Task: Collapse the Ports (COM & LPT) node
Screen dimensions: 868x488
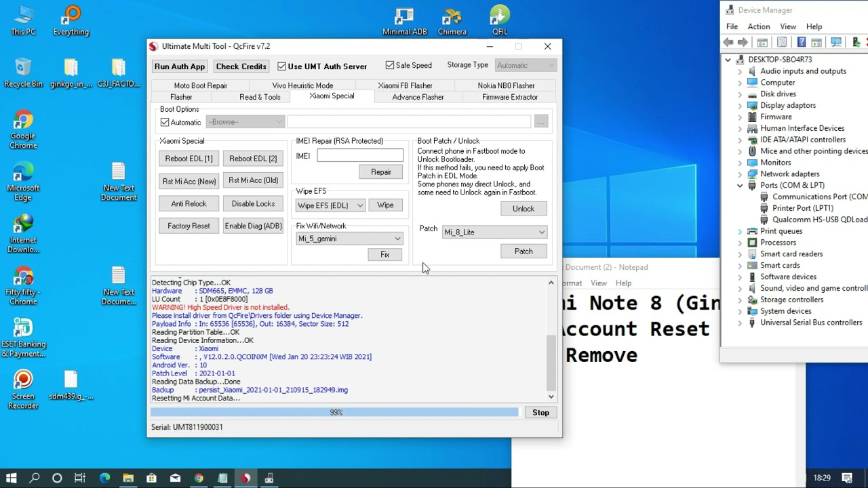Action: click(740, 185)
